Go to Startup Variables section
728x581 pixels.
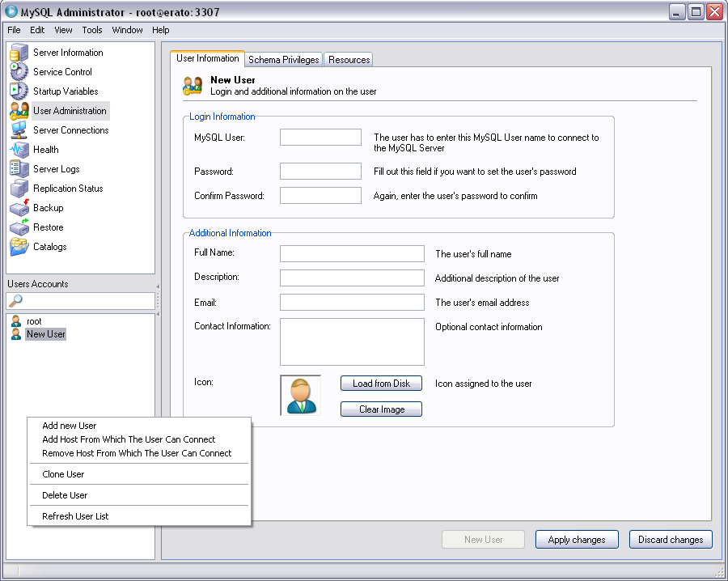pyautogui.click(x=66, y=91)
